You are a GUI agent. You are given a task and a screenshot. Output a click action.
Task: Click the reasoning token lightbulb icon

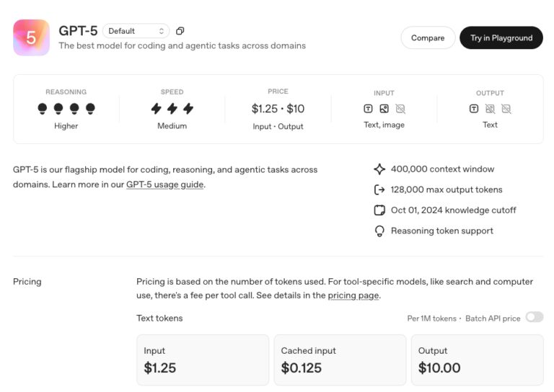(379, 231)
